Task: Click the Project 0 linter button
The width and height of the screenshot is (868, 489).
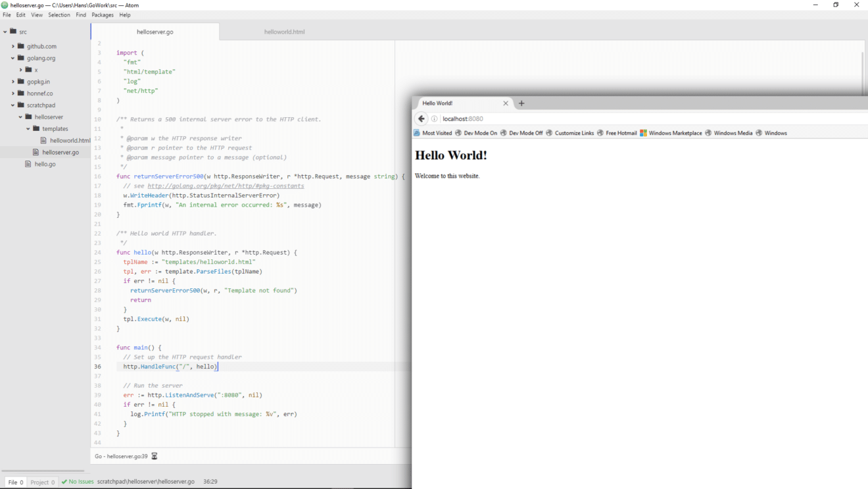Action: (43, 482)
